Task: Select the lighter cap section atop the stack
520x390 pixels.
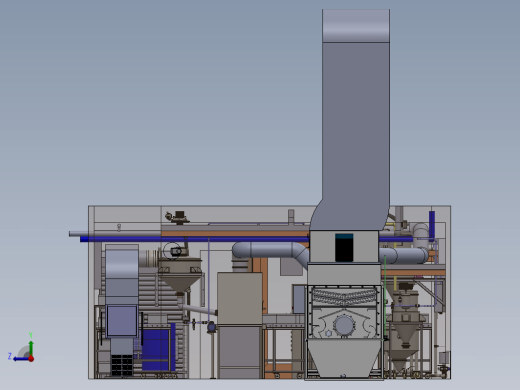Action: (356, 26)
